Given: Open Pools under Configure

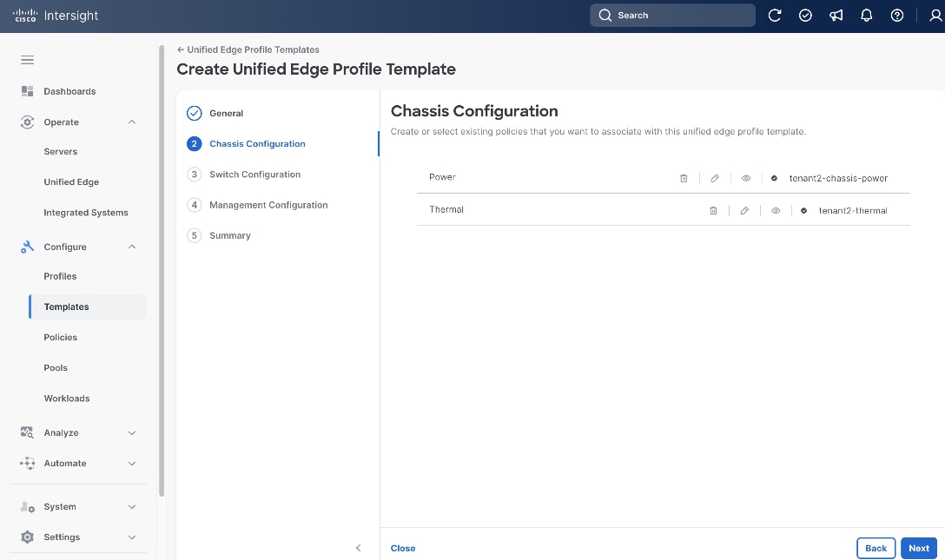Looking at the screenshot, I should 56,368.
